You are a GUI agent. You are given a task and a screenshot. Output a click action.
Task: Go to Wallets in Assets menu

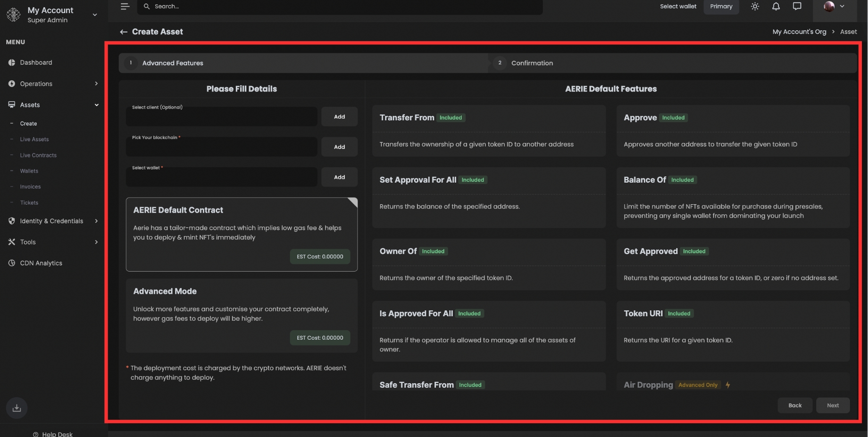click(x=29, y=171)
